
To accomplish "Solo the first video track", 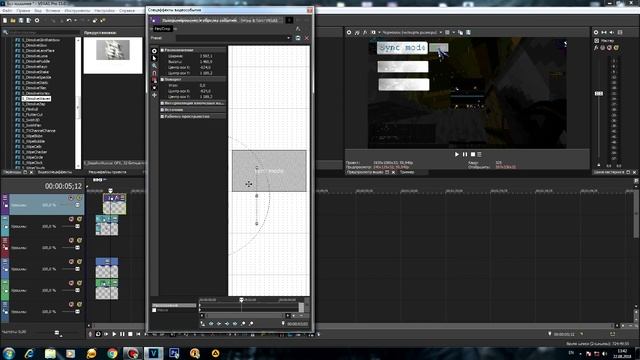I will click(79, 198).
